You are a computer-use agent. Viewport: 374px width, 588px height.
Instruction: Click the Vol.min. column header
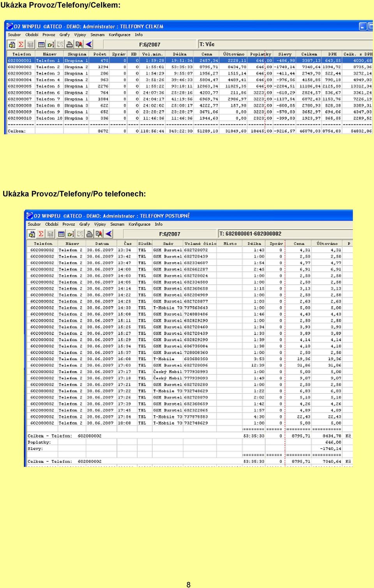[152, 54]
